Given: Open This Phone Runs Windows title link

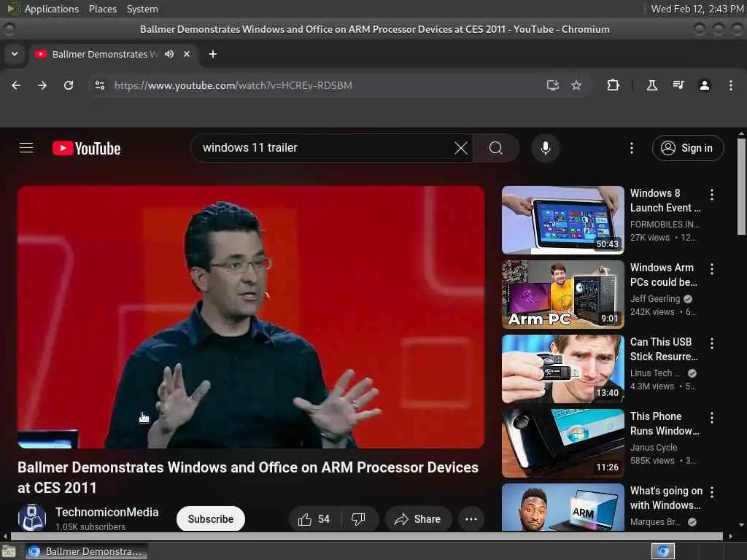Looking at the screenshot, I should 665,424.
